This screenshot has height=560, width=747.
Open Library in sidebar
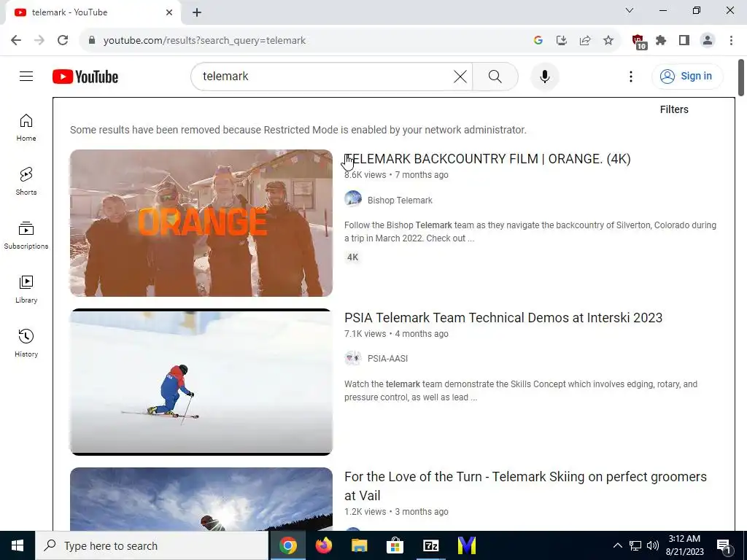(x=26, y=289)
